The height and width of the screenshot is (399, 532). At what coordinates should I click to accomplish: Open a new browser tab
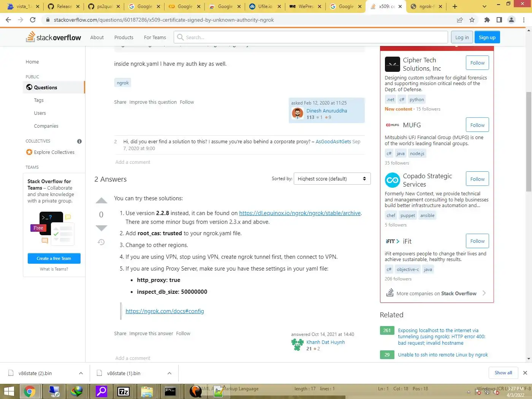(455, 6)
